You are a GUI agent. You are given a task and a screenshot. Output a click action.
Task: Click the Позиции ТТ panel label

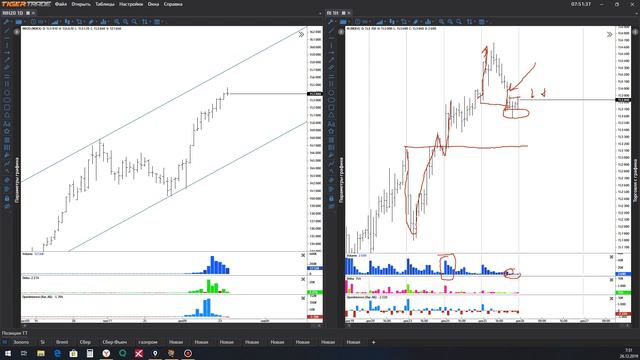(x=15, y=333)
